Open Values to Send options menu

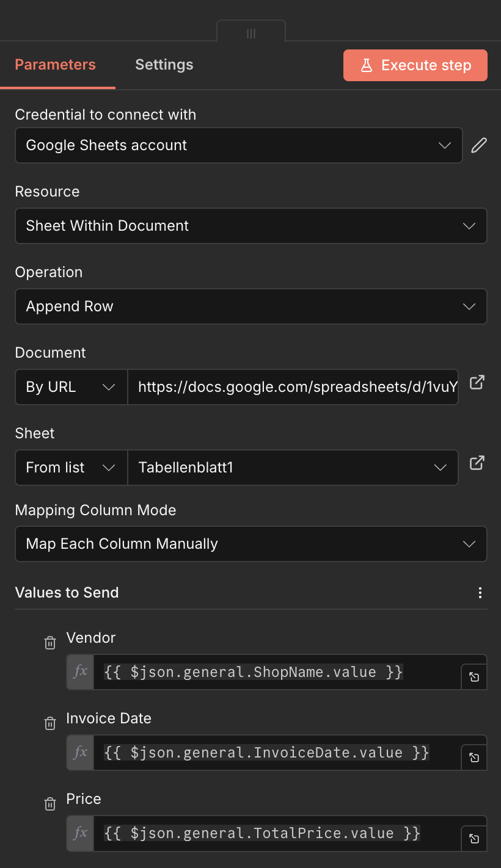[480, 593]
